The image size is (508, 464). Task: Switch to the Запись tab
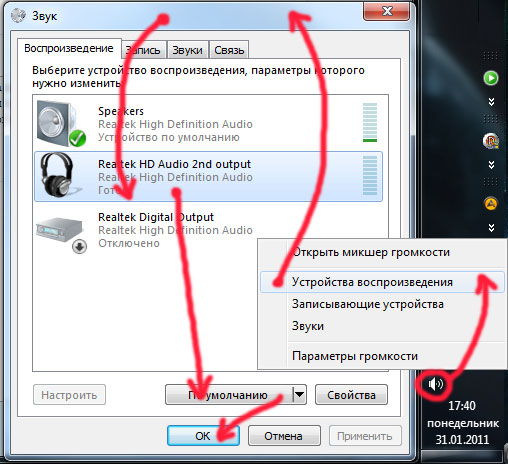[143, 50]
